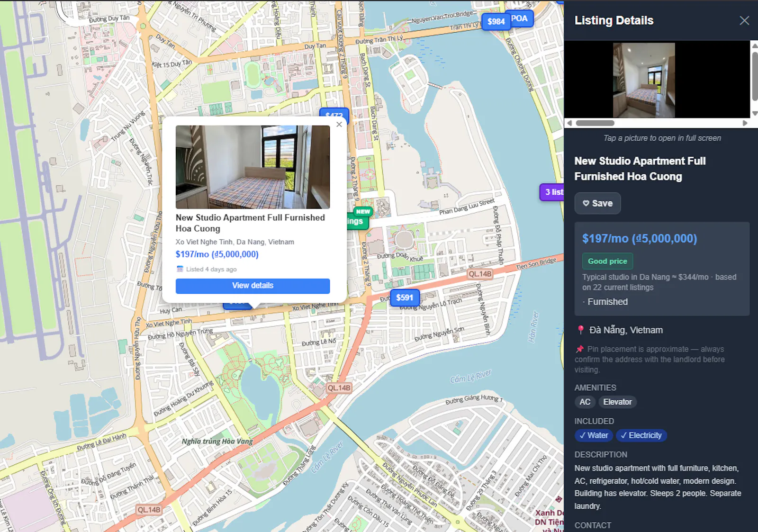Click the Furnished label in price box
Screen dimensions: 758x532
tap(608, 302)
